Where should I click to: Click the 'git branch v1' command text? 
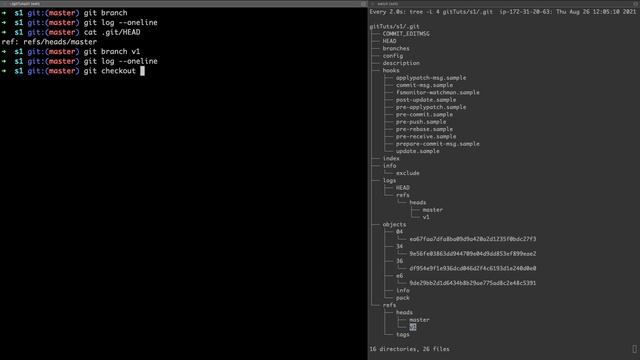112,52
